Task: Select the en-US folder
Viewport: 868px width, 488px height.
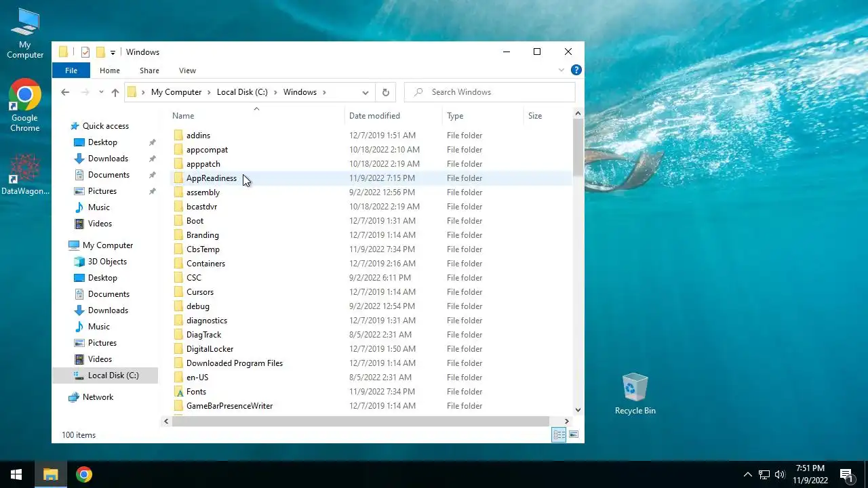Action: click(197, 378)
